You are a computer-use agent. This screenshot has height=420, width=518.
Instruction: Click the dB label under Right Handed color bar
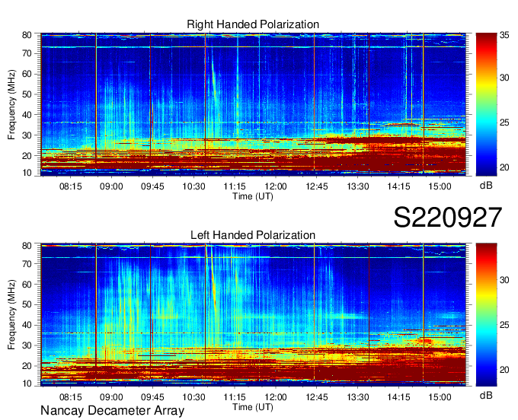tap(486, 186)
